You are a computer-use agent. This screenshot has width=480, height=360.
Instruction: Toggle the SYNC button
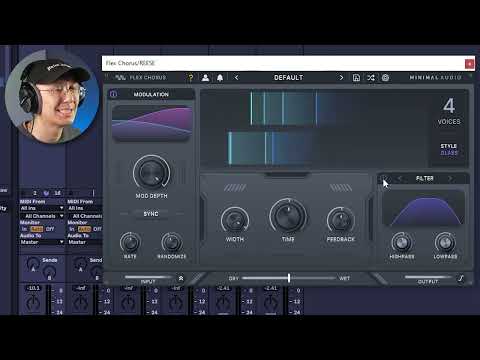coord(151,214)
